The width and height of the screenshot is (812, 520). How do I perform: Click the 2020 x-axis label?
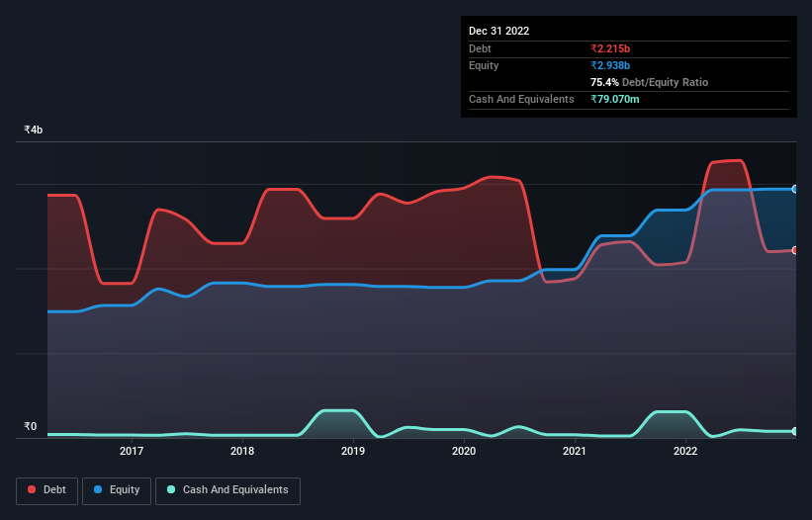[x=464, y=451]
